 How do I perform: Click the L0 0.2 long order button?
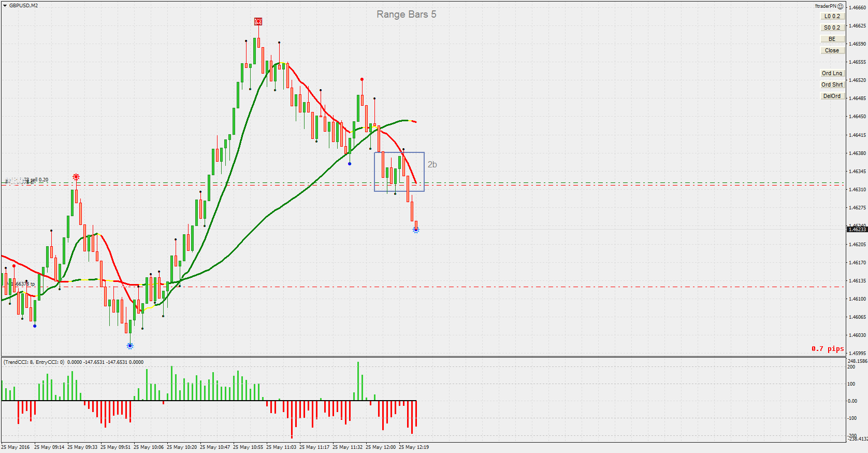[x=832, y=16]
